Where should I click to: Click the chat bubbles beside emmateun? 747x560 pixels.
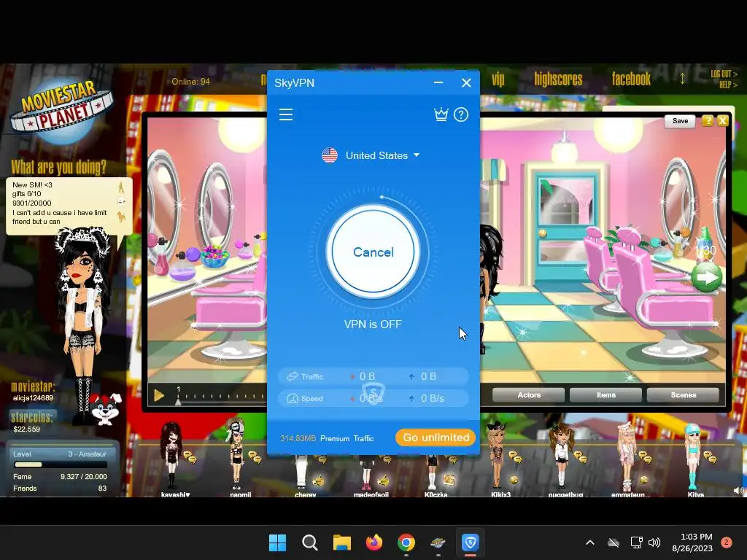(x=646, y=457)
